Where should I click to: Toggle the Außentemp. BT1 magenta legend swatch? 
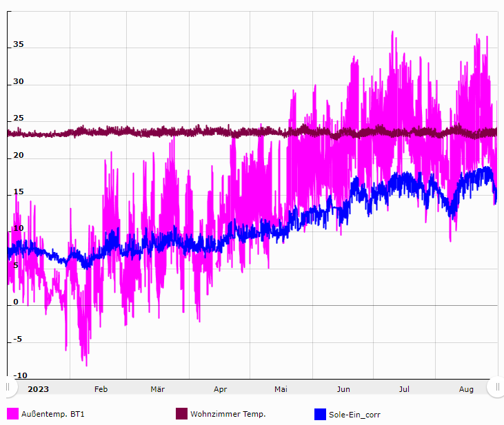[12, 414]
